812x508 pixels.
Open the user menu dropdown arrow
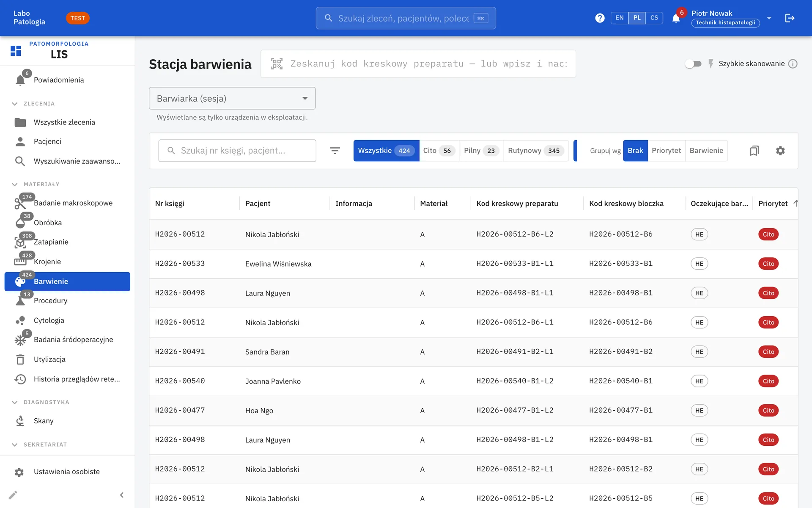click(x=769, y=18)
